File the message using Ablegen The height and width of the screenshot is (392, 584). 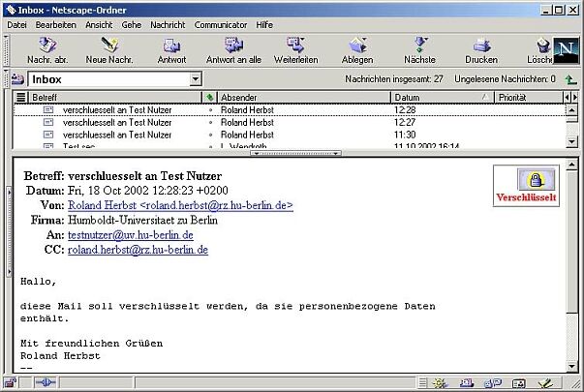click(x=357, y=50)
